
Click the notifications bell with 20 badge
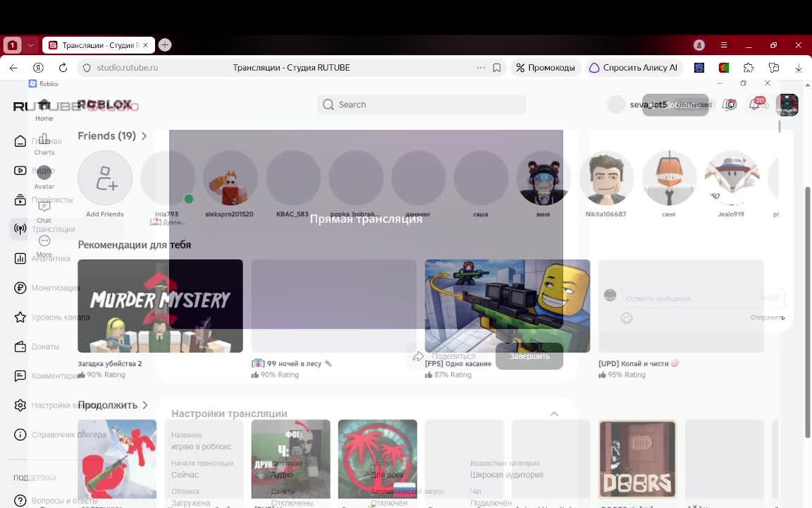pos(754,104)
